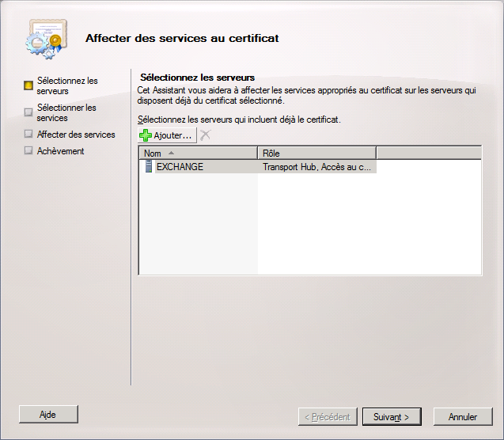Click the square marker beside Achèvement
Viewport: 504px width, 440px height.
29,151
